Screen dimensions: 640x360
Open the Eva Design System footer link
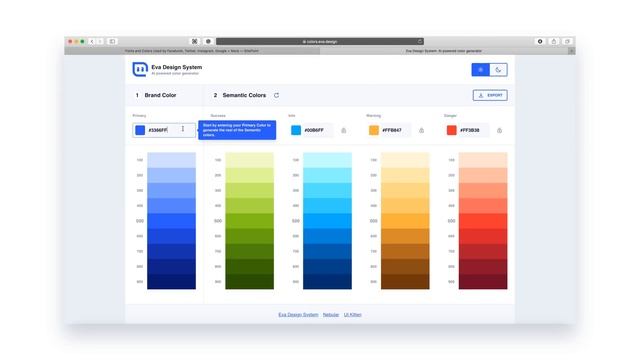pyautogui.click(x=298, y=315)
